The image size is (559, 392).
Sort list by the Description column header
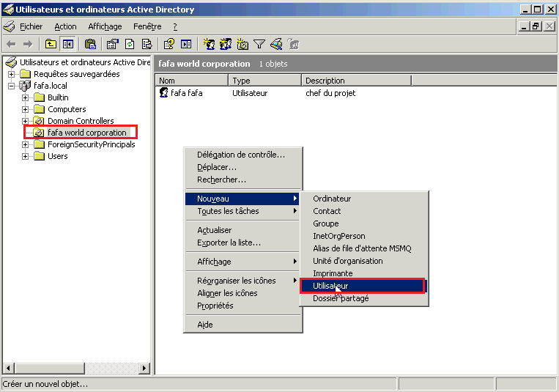pos(357,81)
